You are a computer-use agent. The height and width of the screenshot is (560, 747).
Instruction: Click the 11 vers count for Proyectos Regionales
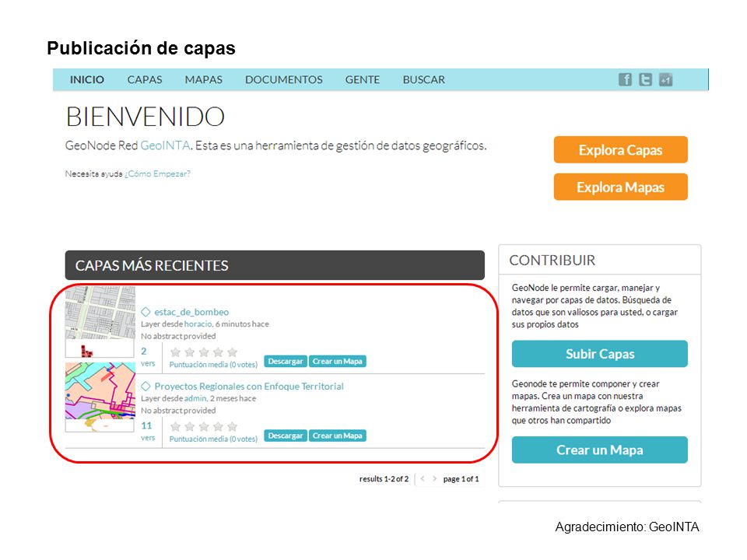(148, 430)
